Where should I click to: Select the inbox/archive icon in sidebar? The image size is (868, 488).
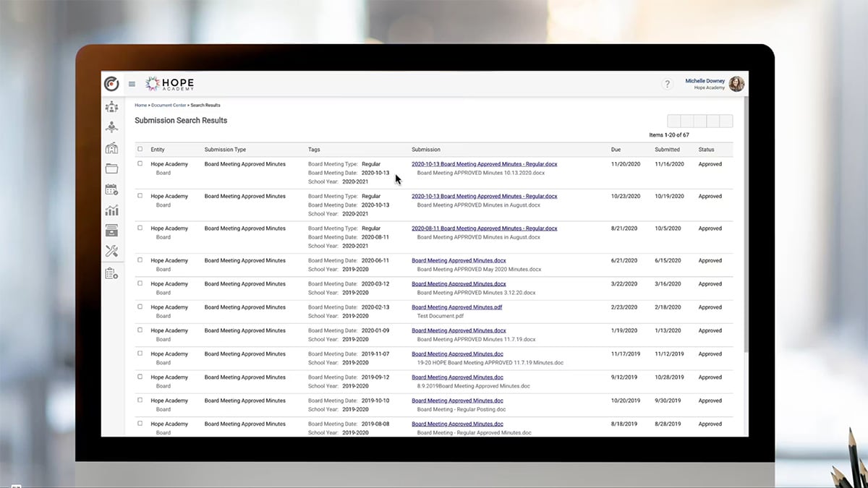pyautogui.click(x=112, y=231)
